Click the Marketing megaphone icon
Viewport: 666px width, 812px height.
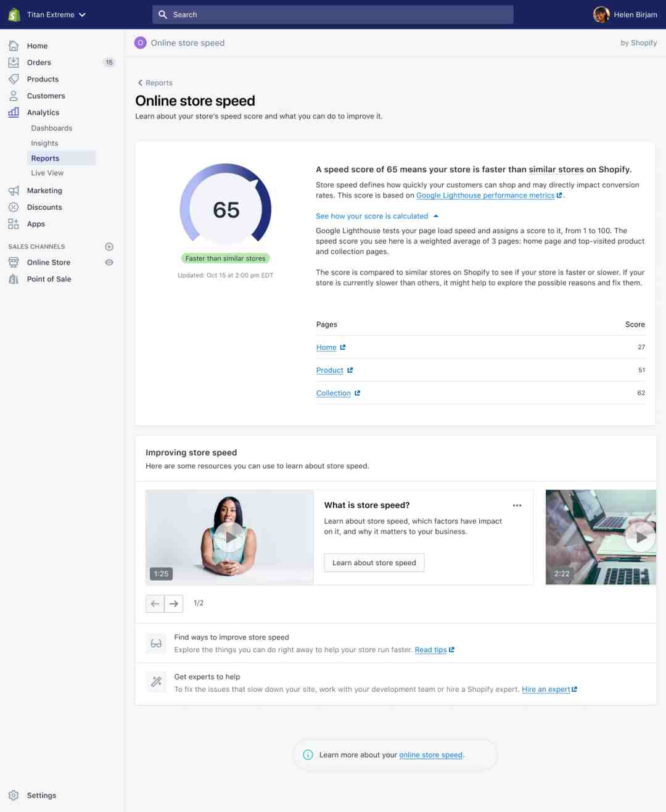click(x=14, y=191)
